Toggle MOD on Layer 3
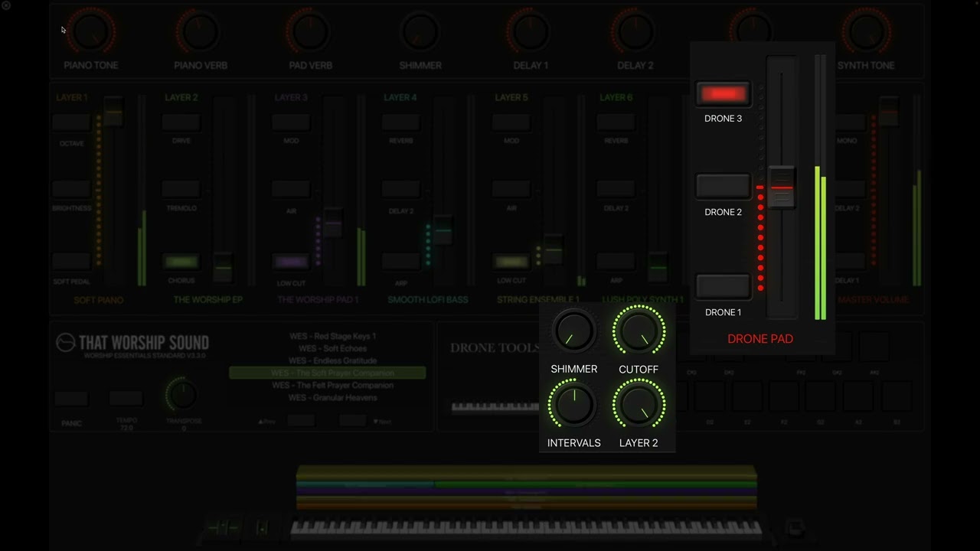Screen dimensions: 980x551 pyautogui.click(x=291, y=122)
